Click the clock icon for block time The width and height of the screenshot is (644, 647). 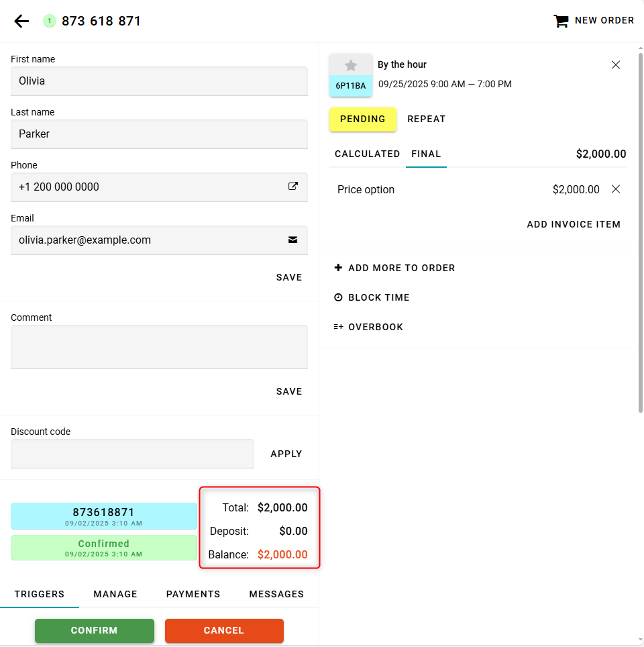(x=338, y=297)
